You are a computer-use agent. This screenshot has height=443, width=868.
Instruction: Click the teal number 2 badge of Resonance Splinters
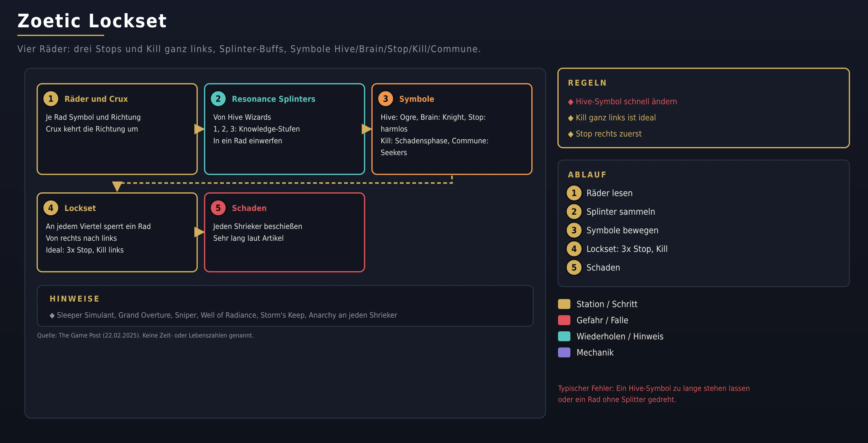click(218, 99)
